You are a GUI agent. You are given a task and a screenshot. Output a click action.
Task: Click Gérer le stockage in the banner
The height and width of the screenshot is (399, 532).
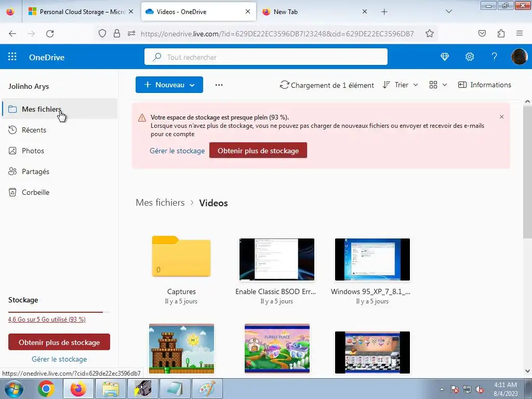(x=177, y=151)
